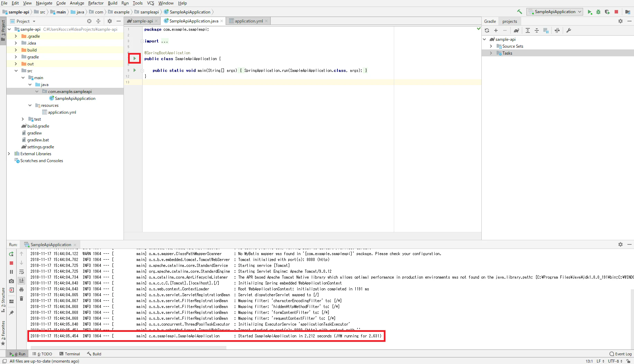This screenshot has height=364, width=634.
Task: Toggle scroll to end in the Run console
Action: pos(21,281)
